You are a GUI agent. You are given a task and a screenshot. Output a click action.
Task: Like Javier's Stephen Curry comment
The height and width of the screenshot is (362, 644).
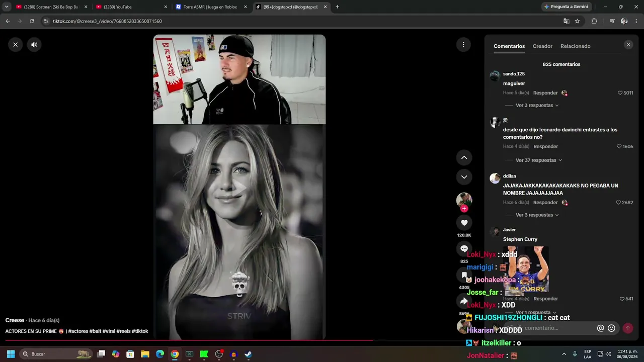click(622, 299)
